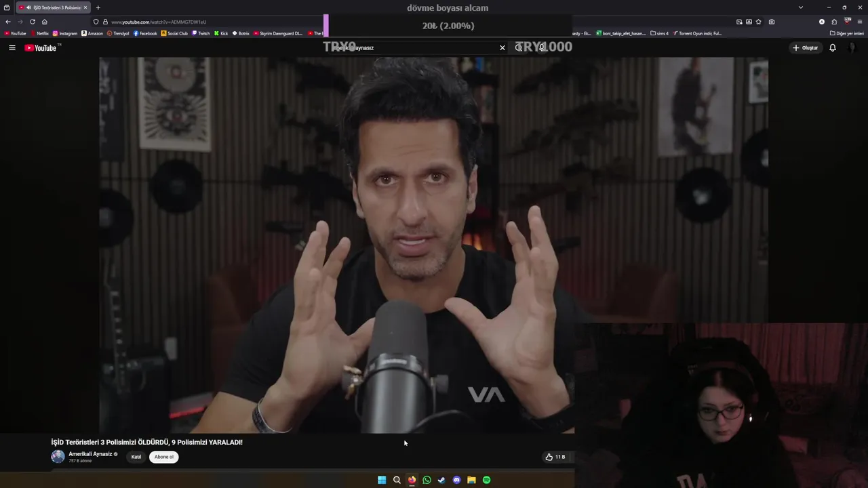Go to browser home page

pyautogui.click(x=45, y=22)
